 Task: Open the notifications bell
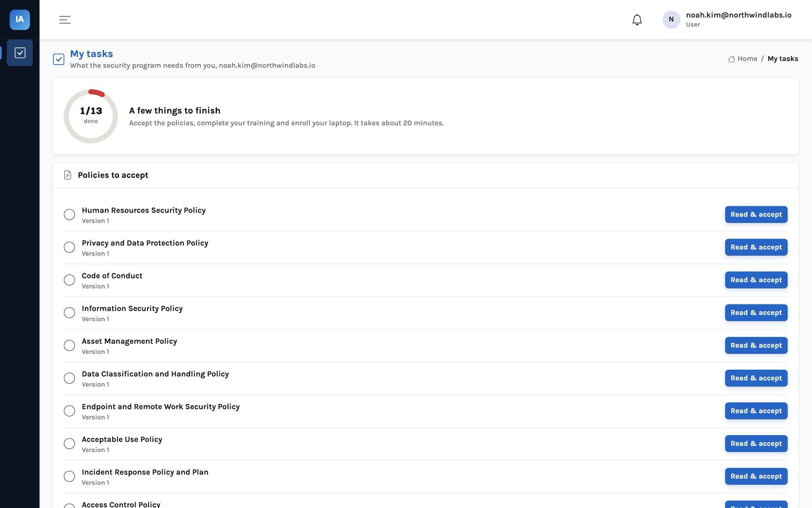click(637, 20)
